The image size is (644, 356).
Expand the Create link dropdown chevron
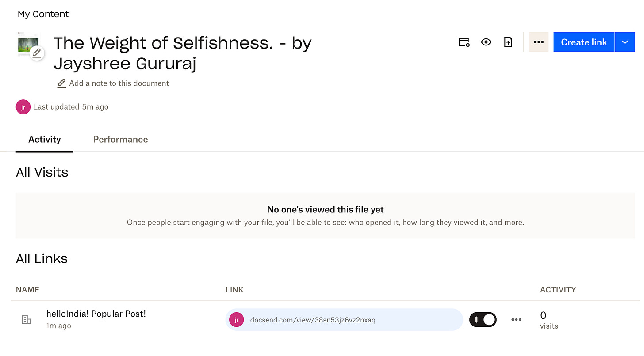coord(625,42)
